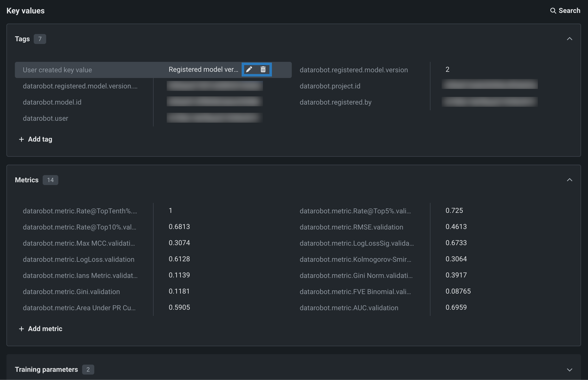Select the User created key value row
This screenshot has height=380, width=588.
coord(57,70)
